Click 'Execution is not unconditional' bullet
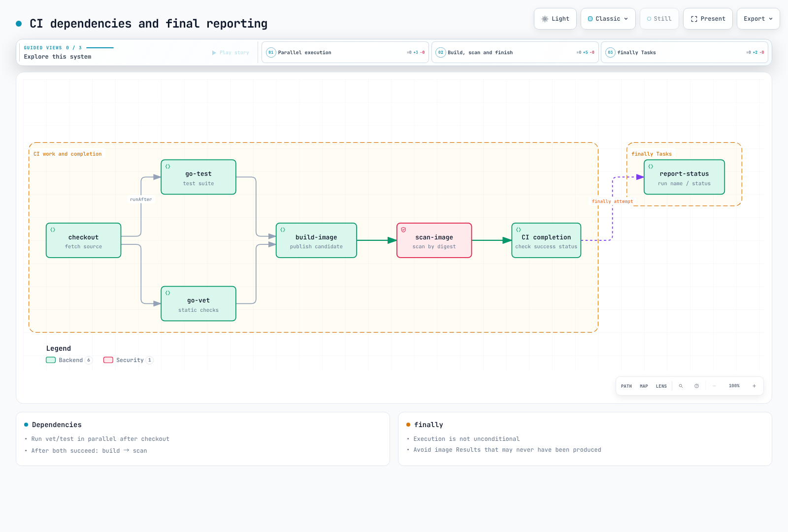 (x=466, y=439)
